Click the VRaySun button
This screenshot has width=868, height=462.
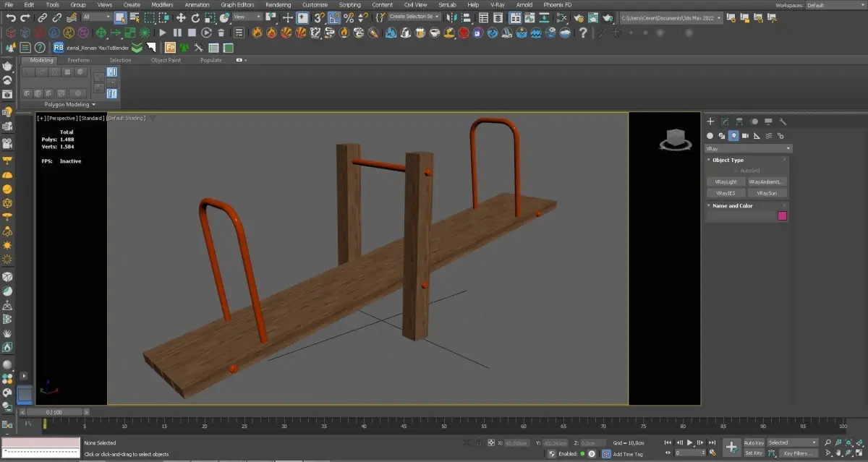(767, 194)
